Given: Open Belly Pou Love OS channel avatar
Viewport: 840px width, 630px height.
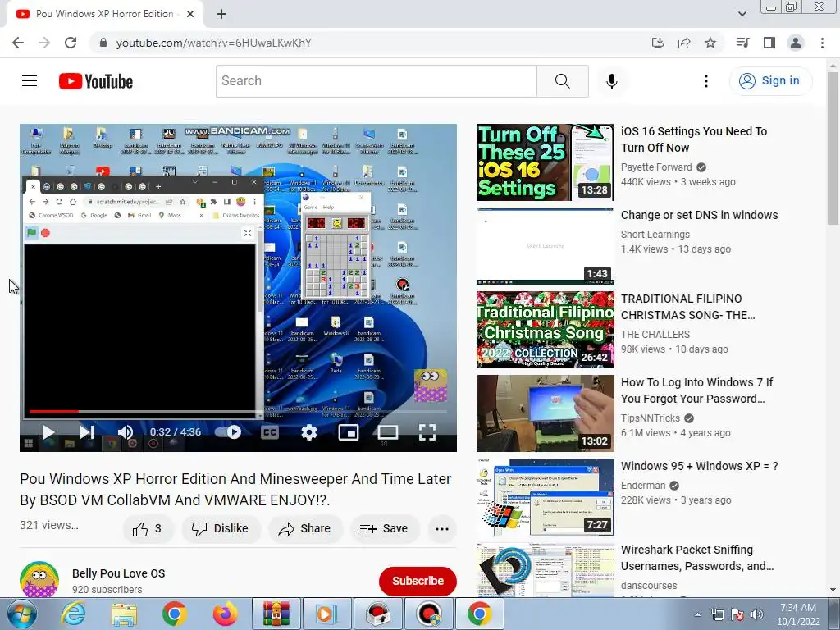Looking at the screenshot, I should [39, 580].
